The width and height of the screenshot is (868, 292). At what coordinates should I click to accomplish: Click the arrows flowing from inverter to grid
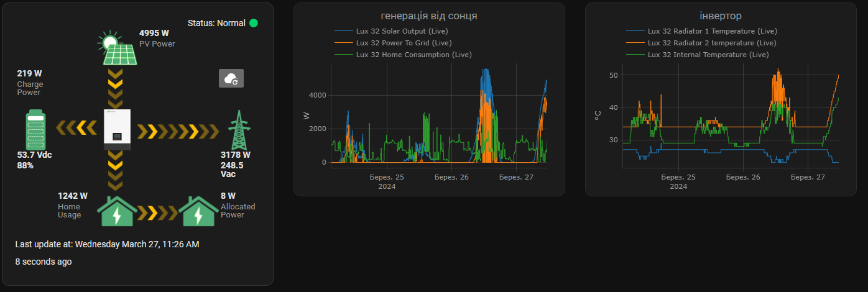(x=178, y=131)
